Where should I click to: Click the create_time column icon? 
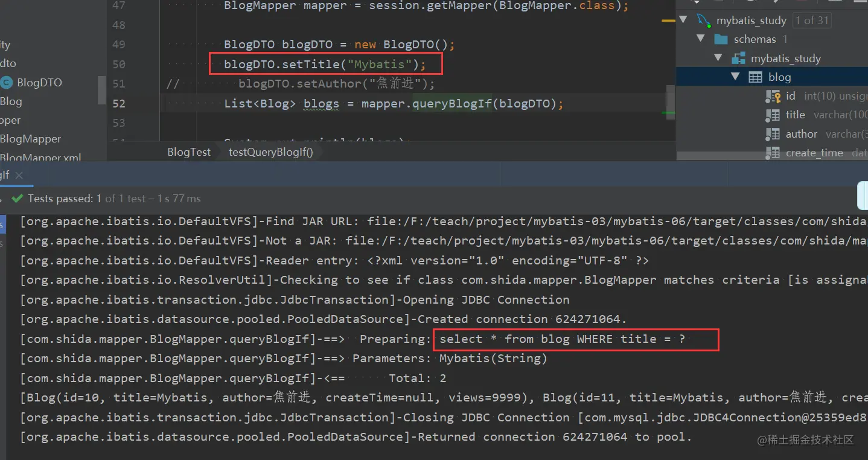tap(773, 153)
